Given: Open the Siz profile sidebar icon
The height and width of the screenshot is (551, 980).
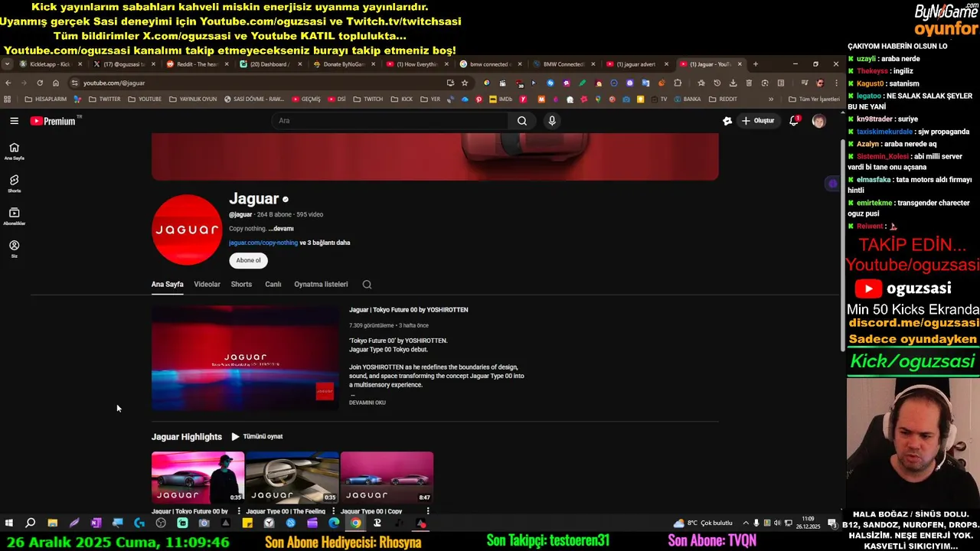Looking at the screenshot, I should [14, 249].
